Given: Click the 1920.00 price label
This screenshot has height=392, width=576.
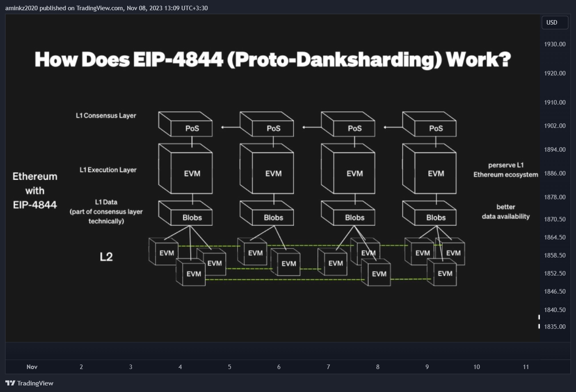Looking at the screenshot, I should click(x=555, y=73).
